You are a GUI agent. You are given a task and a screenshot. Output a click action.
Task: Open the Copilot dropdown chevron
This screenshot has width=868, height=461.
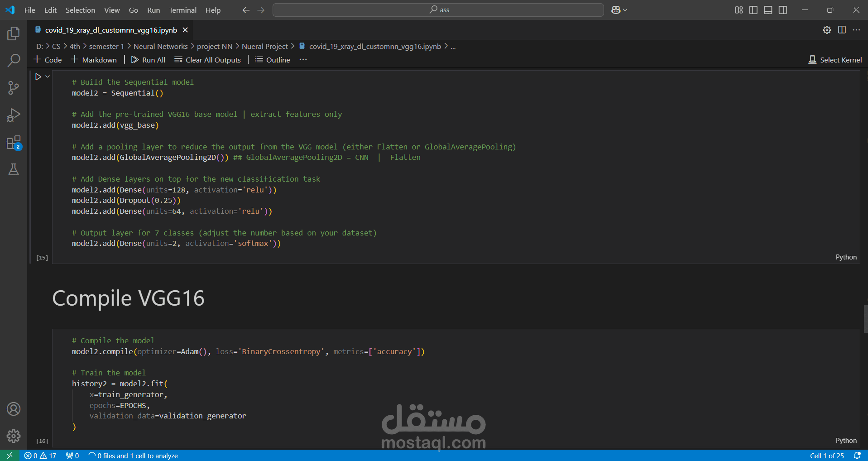pyautogui.click(x=625, y=10)
